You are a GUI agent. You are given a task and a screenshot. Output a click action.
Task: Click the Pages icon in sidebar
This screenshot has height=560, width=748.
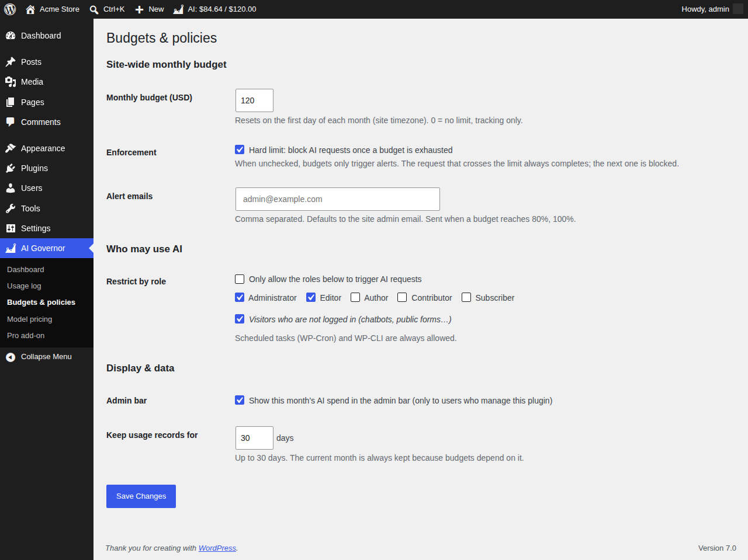coord(11,102)
